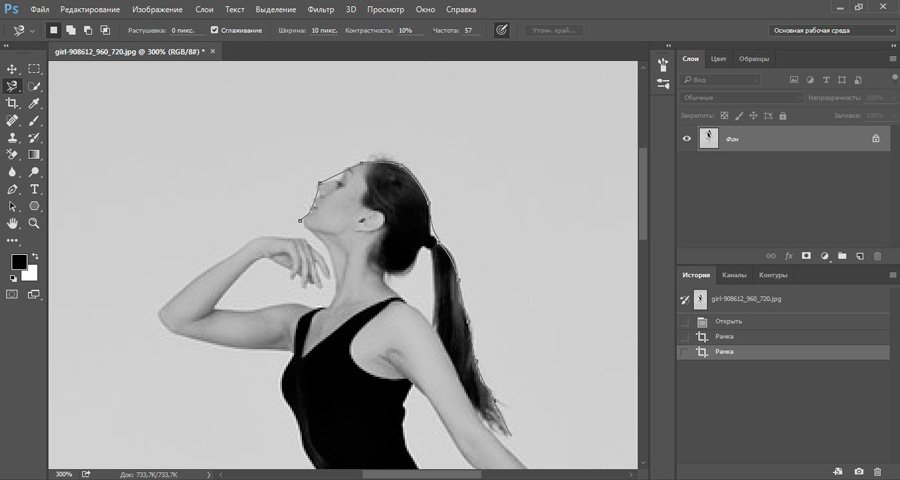Toggle the Сглаживание anti-alias checkbox
This screenshot has height=480, width=900.
click(x=215, y=30)
